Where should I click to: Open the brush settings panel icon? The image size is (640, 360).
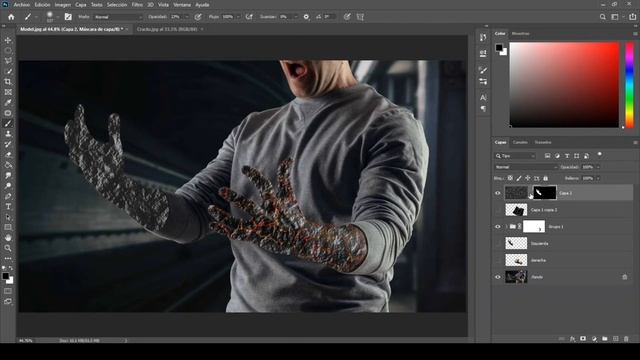click(x=68, y=17)
